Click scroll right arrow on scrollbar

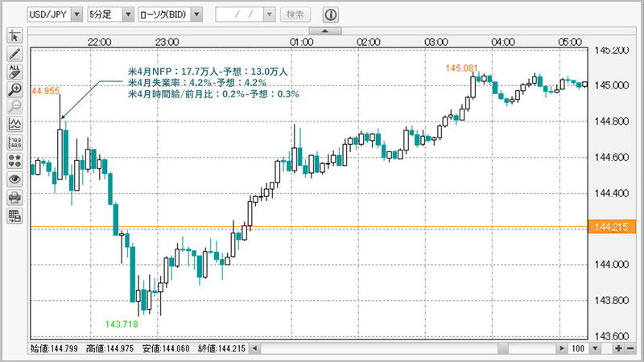tap(562, 348)
